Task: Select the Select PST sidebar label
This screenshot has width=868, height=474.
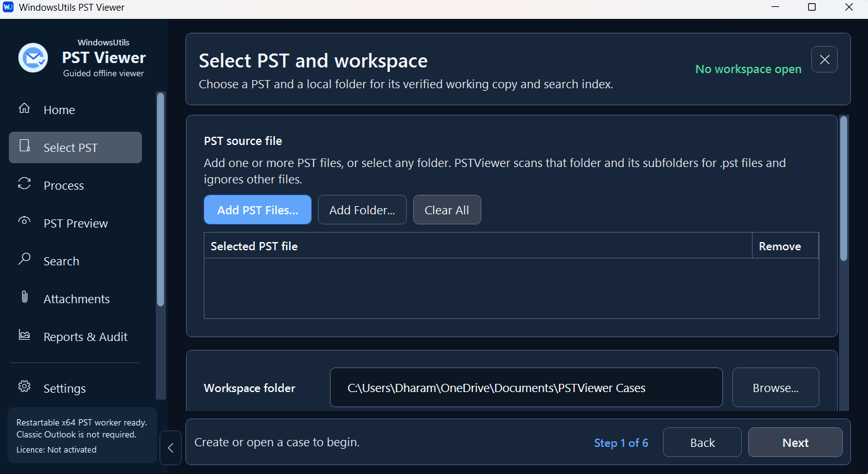Action: click(71, 147)
